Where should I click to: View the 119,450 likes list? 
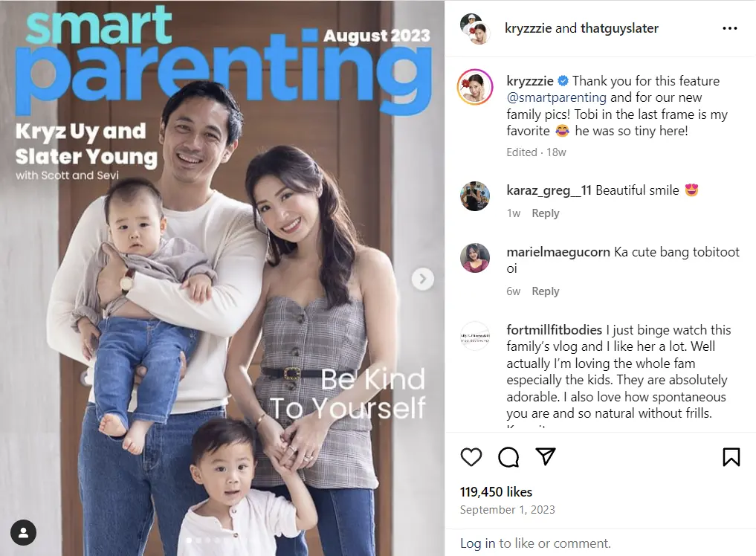(496, 492)
